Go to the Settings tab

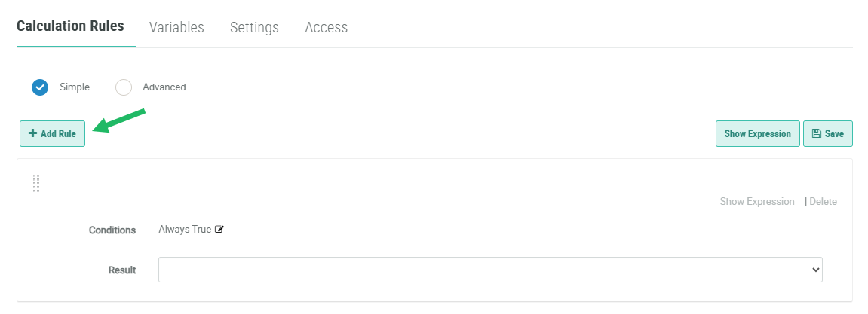(x=254, y=28)
